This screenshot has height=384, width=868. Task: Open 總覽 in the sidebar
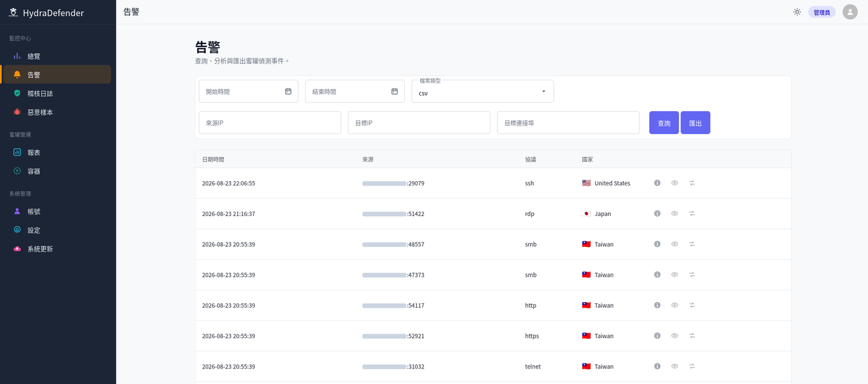(x=56, y=56)
